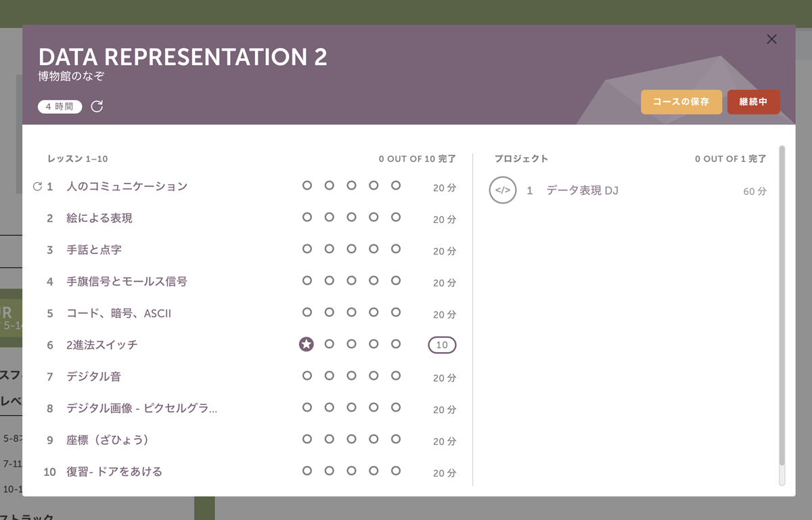Select the second progress dot of 絵による表現
The image size is (812, 520).
pos(329,217)
